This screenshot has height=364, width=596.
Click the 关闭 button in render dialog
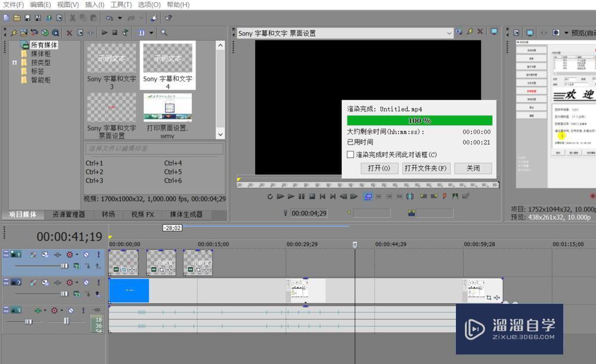(x=473, y=169)
